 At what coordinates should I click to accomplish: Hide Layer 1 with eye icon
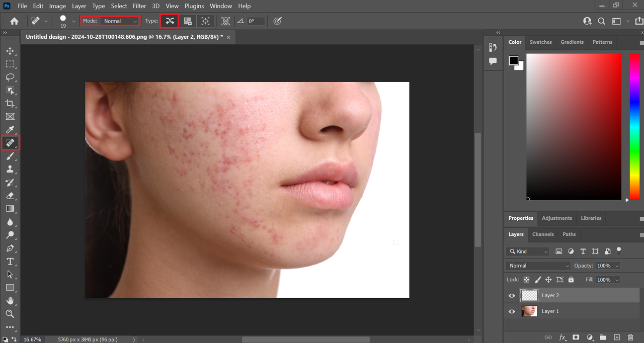(x=512, y=311)
